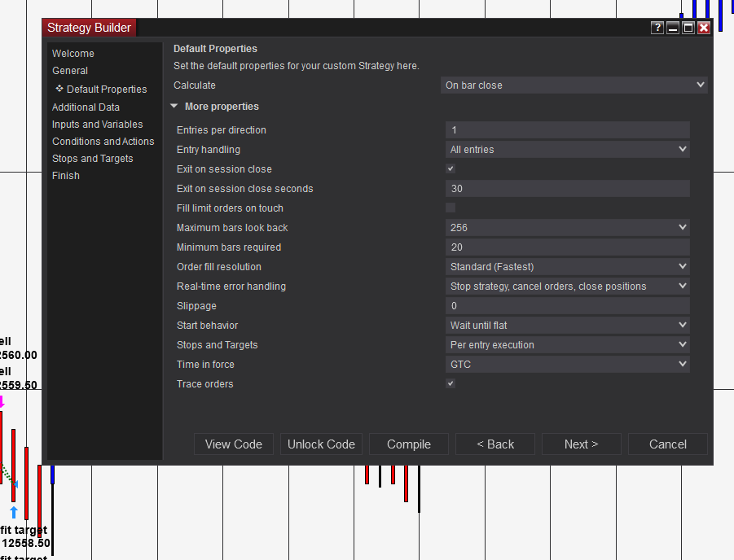Click the Cancel button
This screenshot has height=560, width=734.
[668, 444]
